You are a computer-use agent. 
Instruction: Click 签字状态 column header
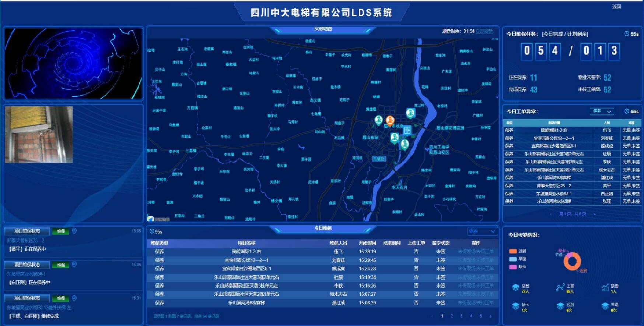click(x=441, y=243)
